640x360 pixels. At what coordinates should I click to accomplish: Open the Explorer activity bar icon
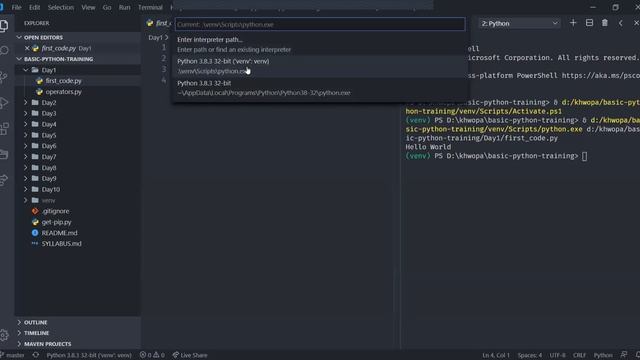pos(4,26)
